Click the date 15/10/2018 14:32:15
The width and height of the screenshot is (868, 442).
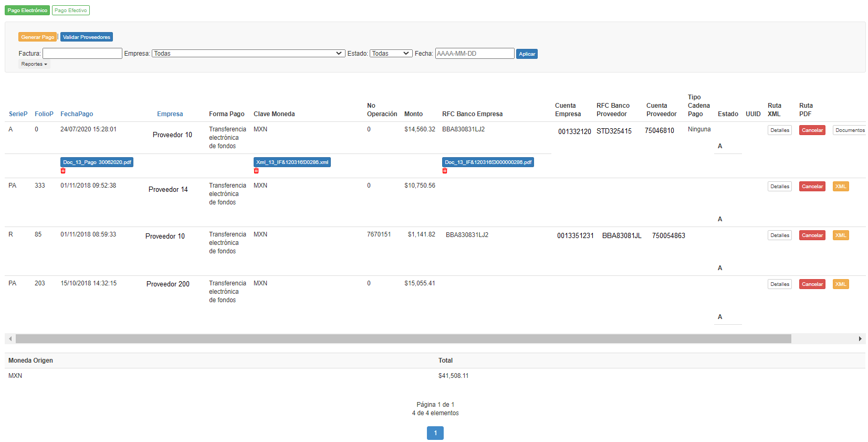[x=88, y=283]
